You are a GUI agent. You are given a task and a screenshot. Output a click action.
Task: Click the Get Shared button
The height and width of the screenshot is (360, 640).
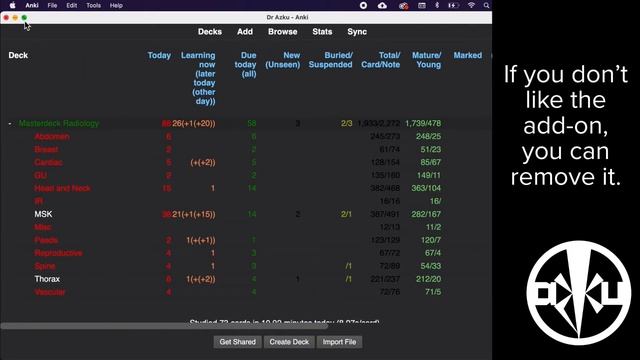click(238, 342)
